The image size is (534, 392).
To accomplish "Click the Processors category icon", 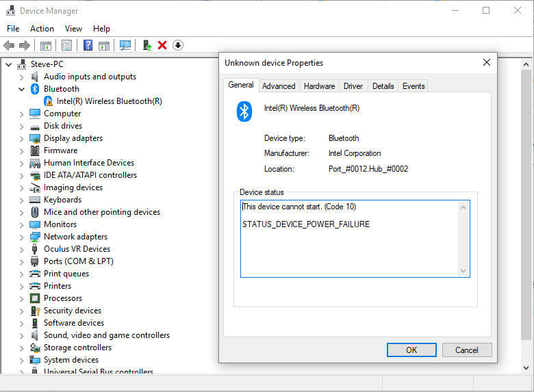I will coord(35,298).
